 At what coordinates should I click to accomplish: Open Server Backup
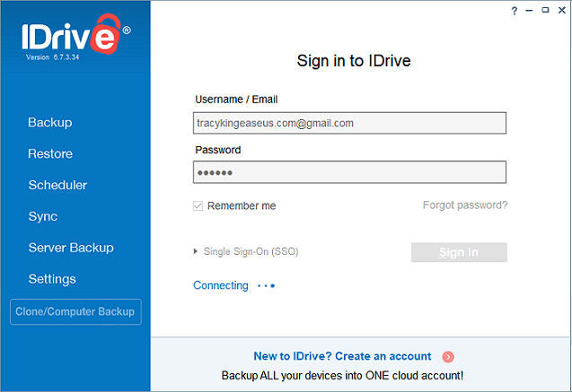(71, 248)
